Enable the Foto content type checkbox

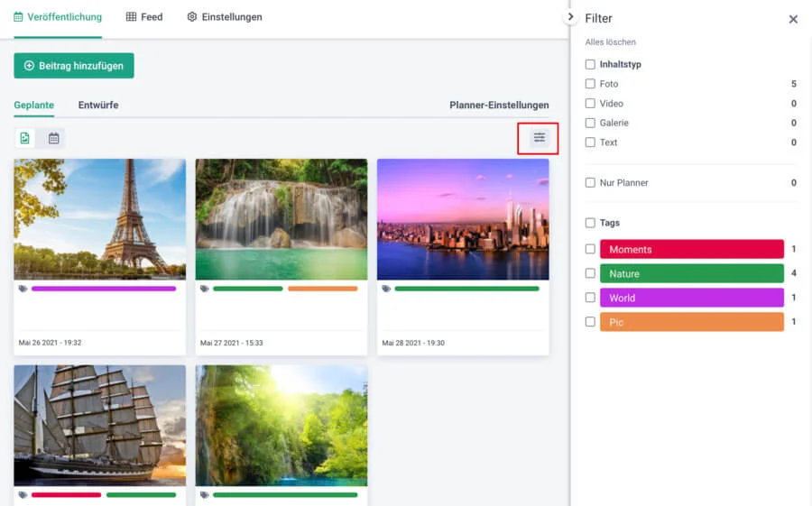point(590,84)
